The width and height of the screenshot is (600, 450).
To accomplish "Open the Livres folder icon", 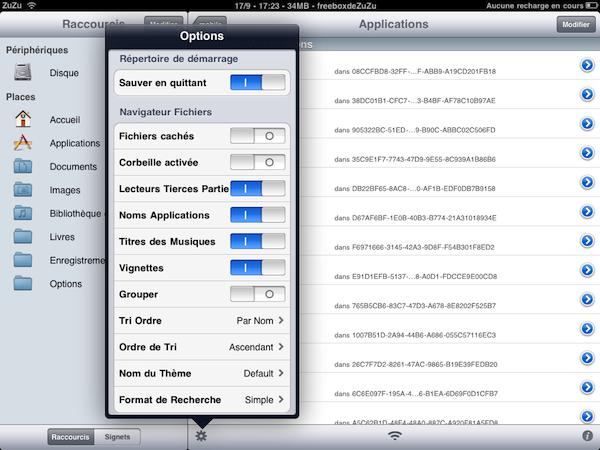I will coord(23,236).
